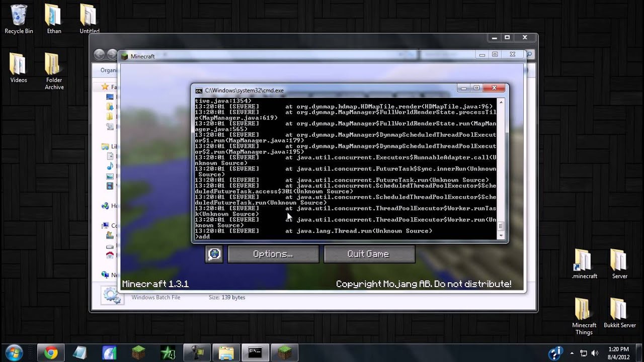This screenshot has width=644, height=362.
Task: Open the Windows Start orb
Action: (x=15, y=352)
